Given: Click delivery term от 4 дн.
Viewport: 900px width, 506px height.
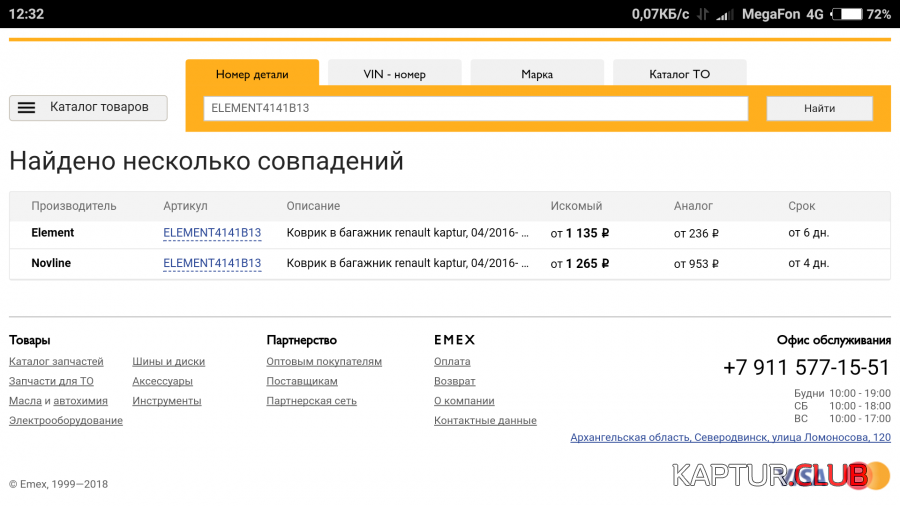Looking at the screenshot, I should [808, 263].
